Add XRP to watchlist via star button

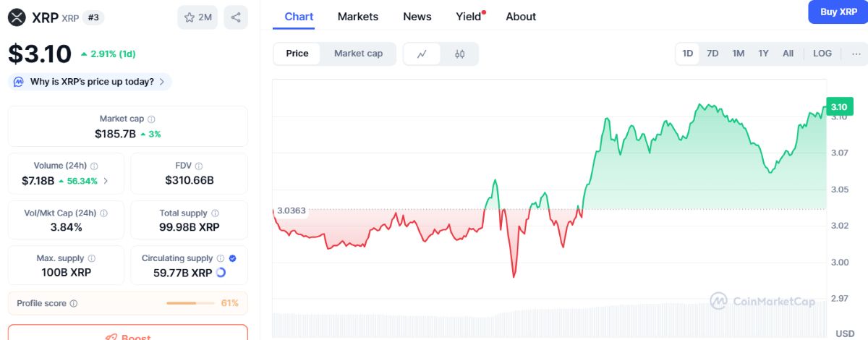tap(197, 17)
